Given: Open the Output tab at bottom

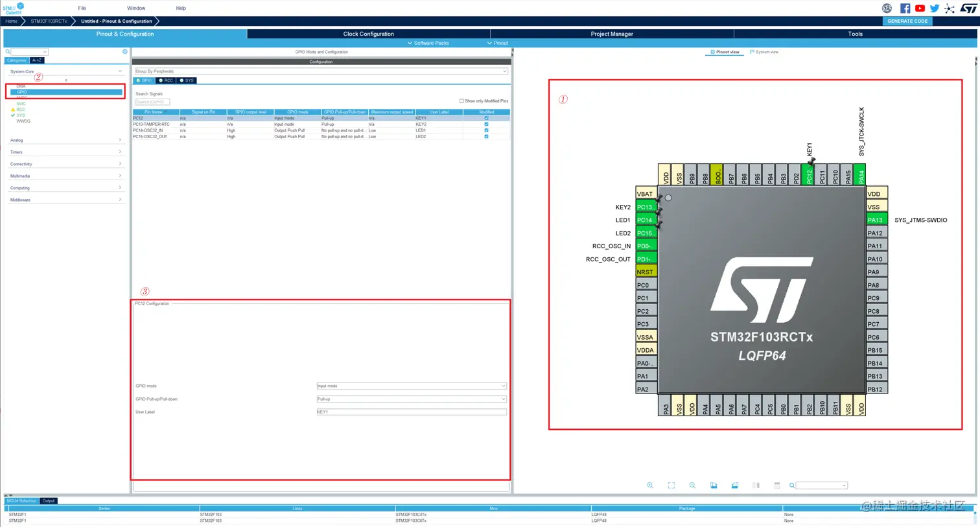Looking at the screenshot, I should pyautogui.click(x=49, y=501).
